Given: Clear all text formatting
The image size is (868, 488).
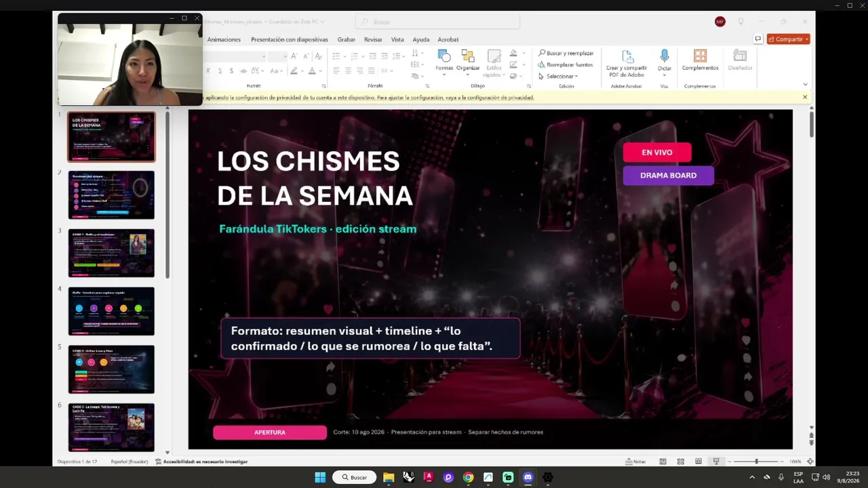Looking at the screenshot, I should pos(319,56).
